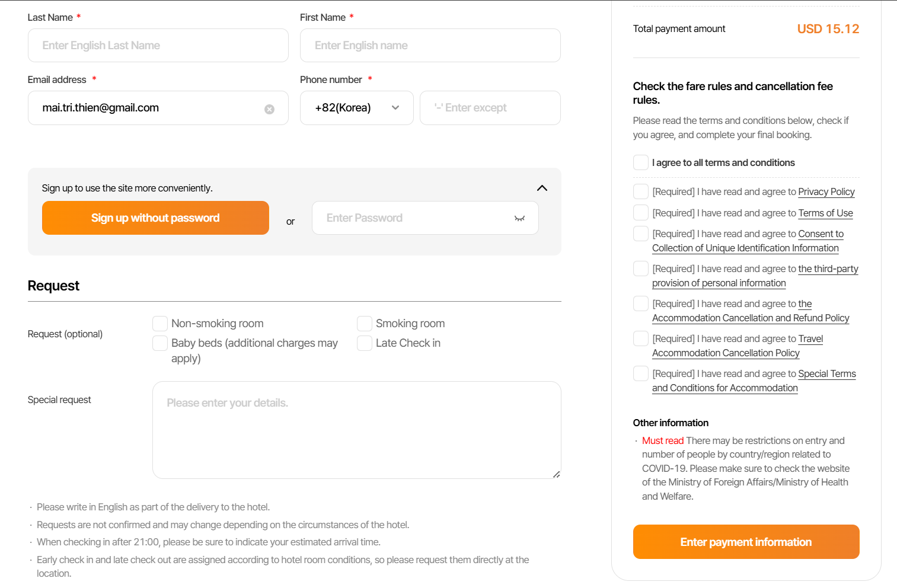Clear the email address field

point(269,109)
